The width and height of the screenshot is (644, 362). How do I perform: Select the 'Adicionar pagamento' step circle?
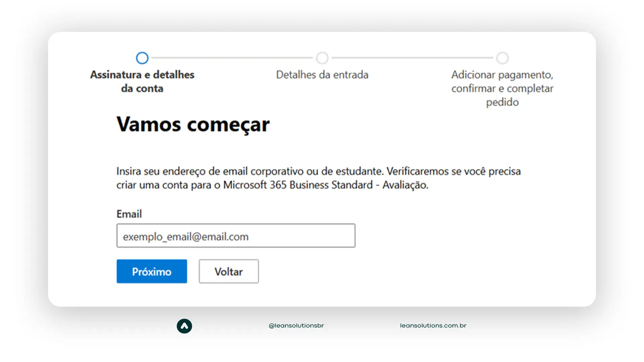pos(502,58)
